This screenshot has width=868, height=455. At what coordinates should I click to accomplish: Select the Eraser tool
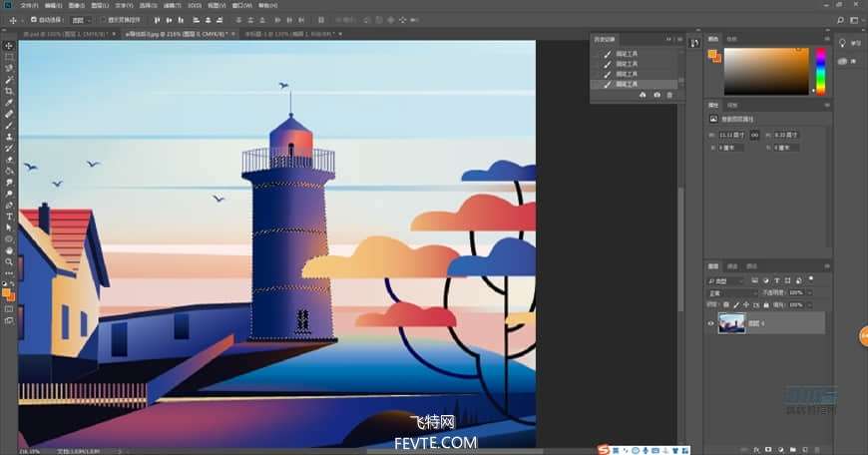click(x=9, y=160)
